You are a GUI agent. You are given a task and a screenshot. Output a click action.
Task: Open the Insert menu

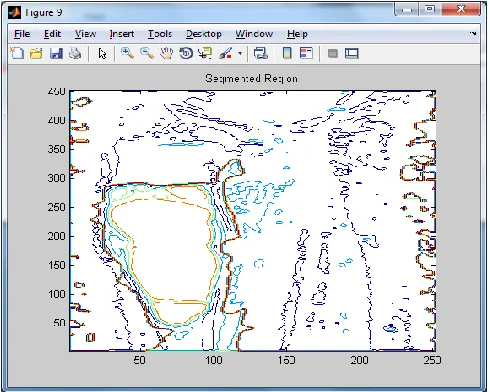122,34
